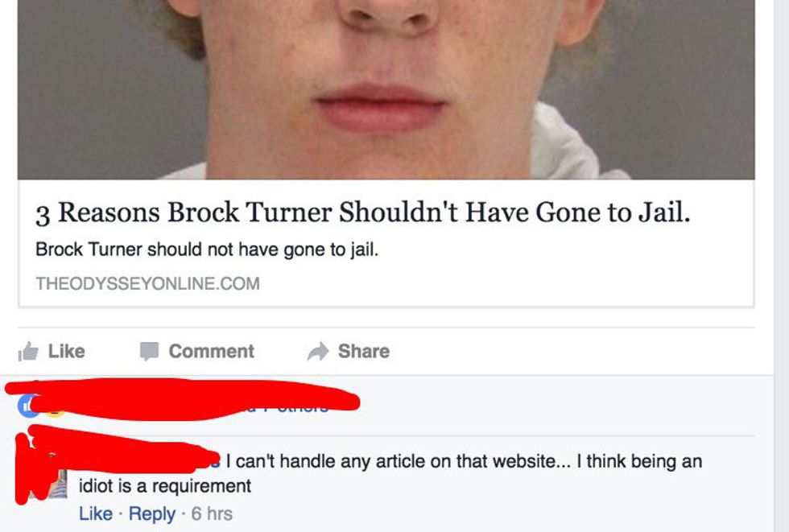Click the Share label under the post
This screenshot has height=532, width=789.
(x=364, y=351)
